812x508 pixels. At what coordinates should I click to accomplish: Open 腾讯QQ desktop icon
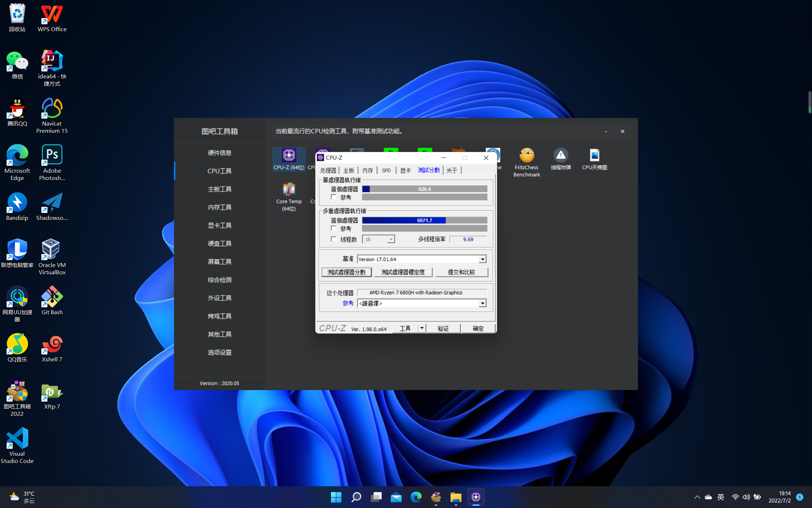tap(17, 112)
